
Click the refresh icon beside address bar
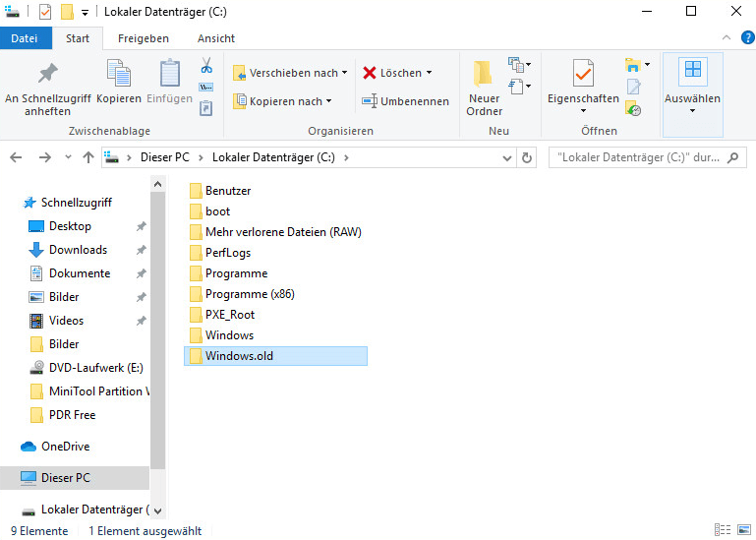click(528, 156)
